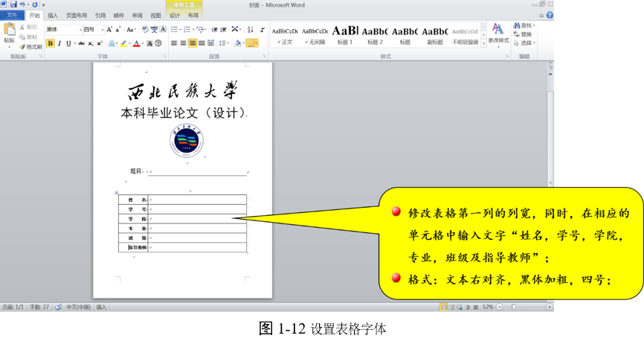
Task: Save the document from quick access toolbar
Action: click(13, 4)
